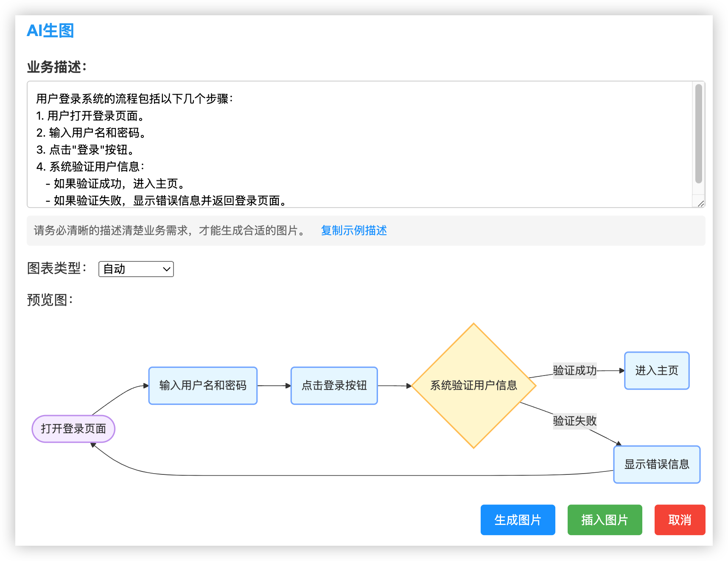728x561 pixels.
Task: Open the 图表类型 dropdown set to 自动
Action: pyautogui.click(x=136, y=269)
